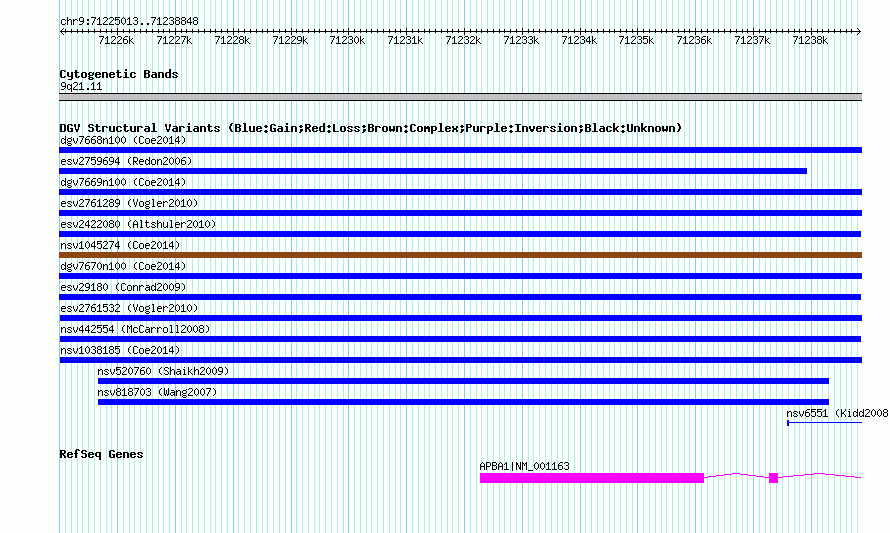
Task: Click the ruler's right end arrow
Action: 859,32
